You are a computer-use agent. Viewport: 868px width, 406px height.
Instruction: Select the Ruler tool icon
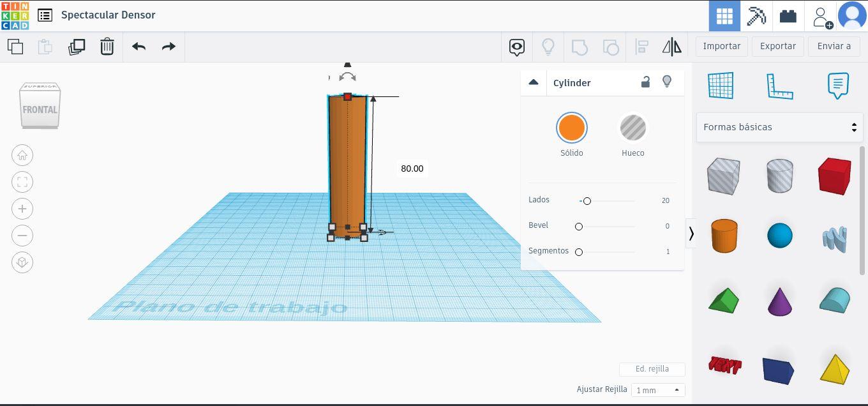(779, 86)
